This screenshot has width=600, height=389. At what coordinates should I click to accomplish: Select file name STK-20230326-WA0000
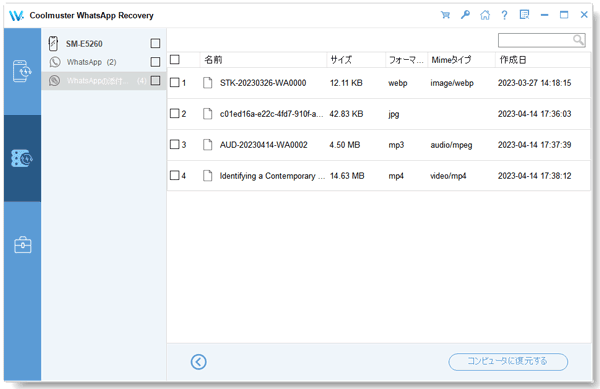pyautogui.click(x=263, y=83)
